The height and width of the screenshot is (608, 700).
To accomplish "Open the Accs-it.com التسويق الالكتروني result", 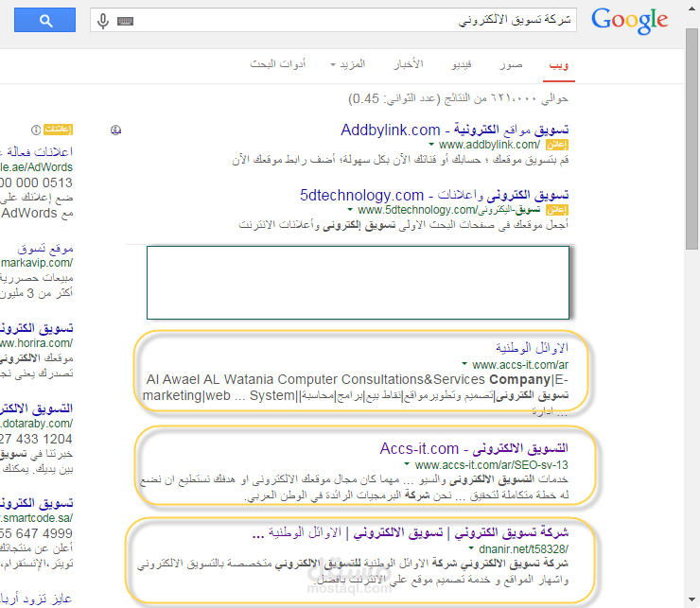I will point(474,448).
